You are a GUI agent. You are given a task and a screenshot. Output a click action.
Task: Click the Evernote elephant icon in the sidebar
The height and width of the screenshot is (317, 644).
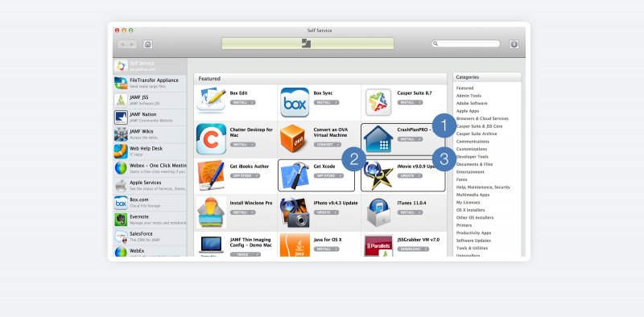point(121,220)
